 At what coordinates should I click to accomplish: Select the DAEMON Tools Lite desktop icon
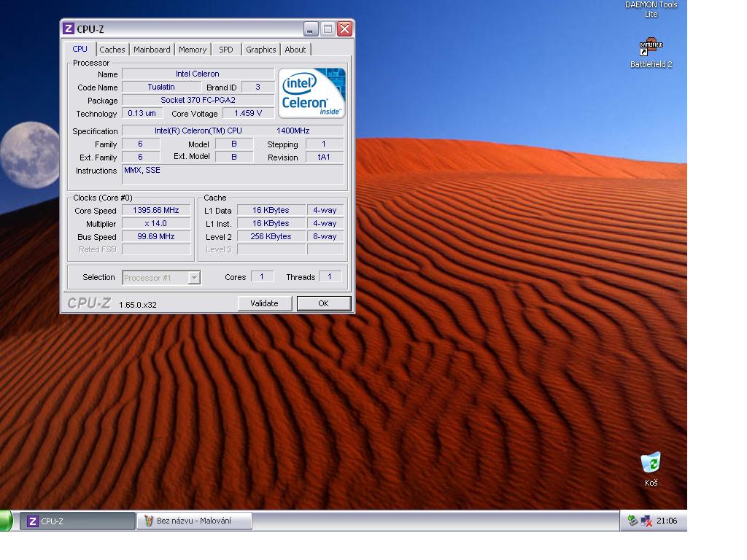(x=651, y=9)
